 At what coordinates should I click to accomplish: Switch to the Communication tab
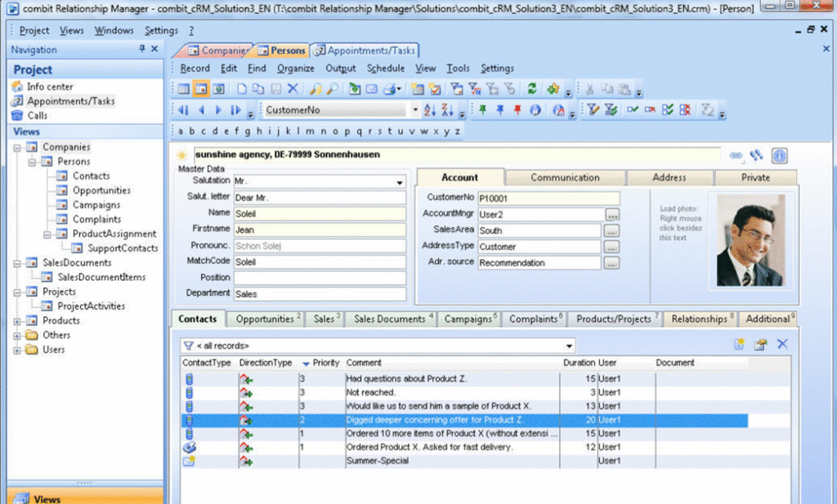565,177
